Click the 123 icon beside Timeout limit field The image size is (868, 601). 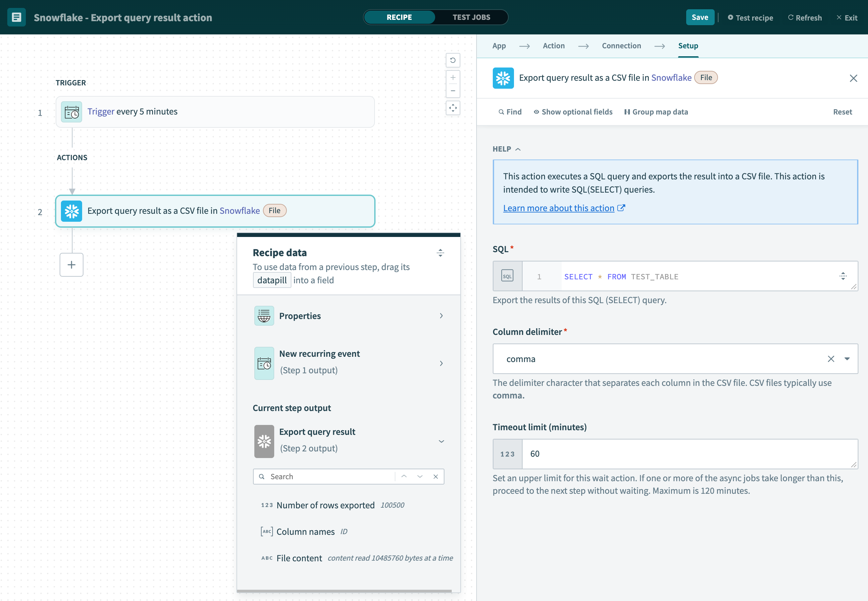click(507, 454)
